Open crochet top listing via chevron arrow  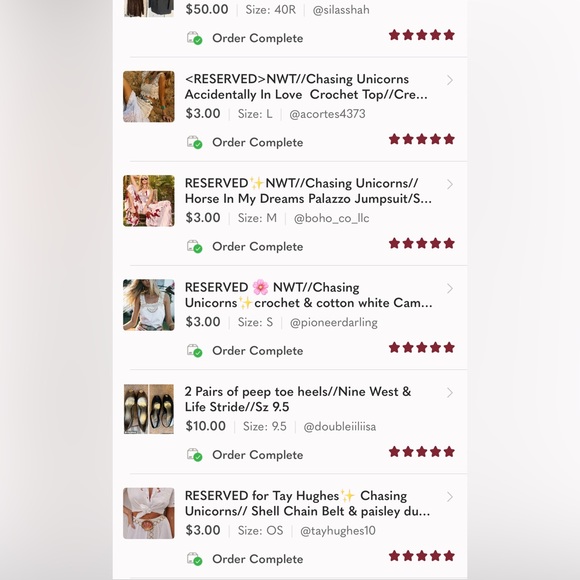(x=450, y=80)
